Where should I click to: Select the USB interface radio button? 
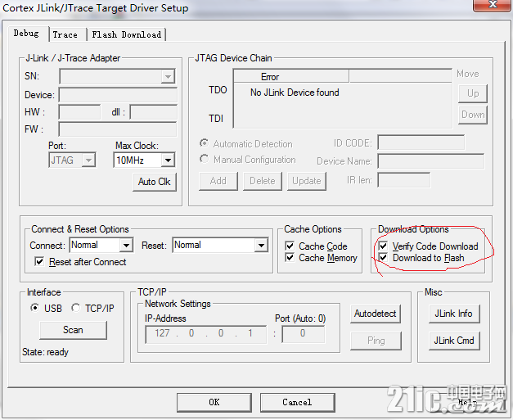coord(34,308)
